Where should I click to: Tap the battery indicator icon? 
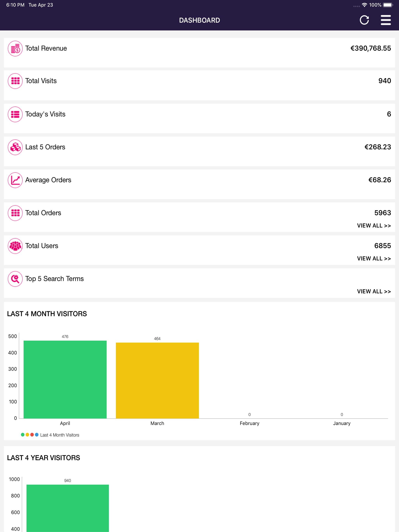tap(388, 5)
